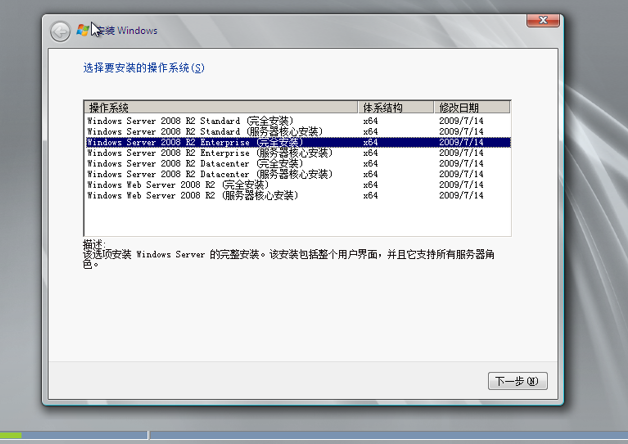This screenshot has width=628, height=444.
Task: Click x64 in the Web Server 服务器核心安装 row
Action: click(370, 195)
